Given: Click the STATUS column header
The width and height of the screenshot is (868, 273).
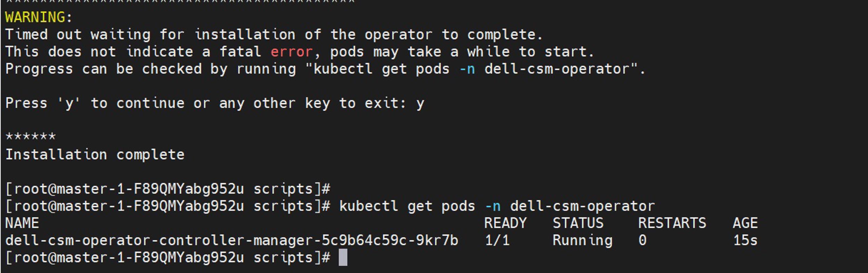Looking at the screenshot, I should [578, 223].
